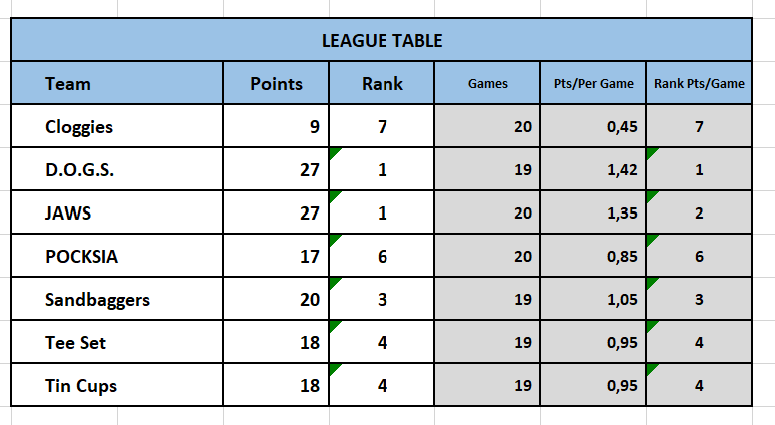Click the POCKSIA points cell showing 17
Image resolution: width=775 pixels, height=425 pixels.
pyautogui.click(x=276, y=256)
